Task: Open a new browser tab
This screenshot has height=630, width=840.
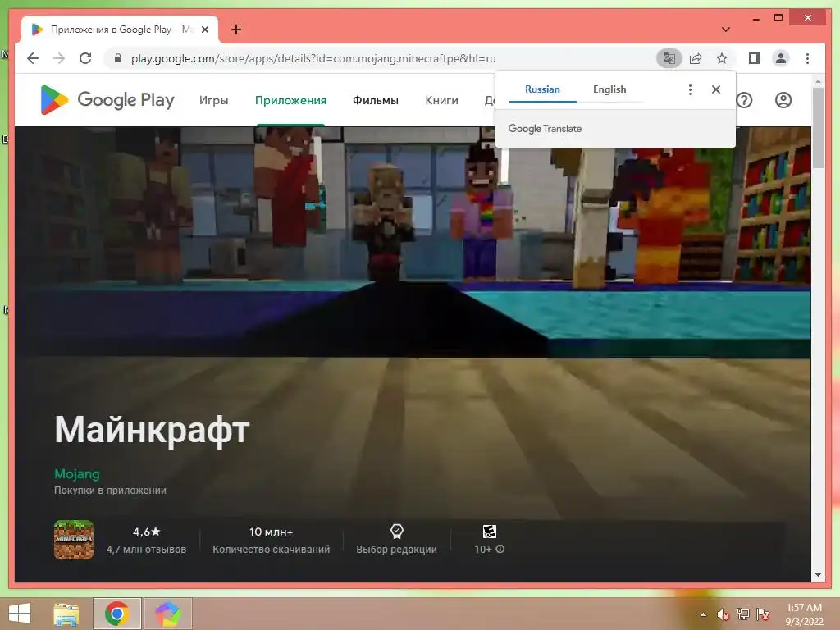Action: click(x=236, y=30)
